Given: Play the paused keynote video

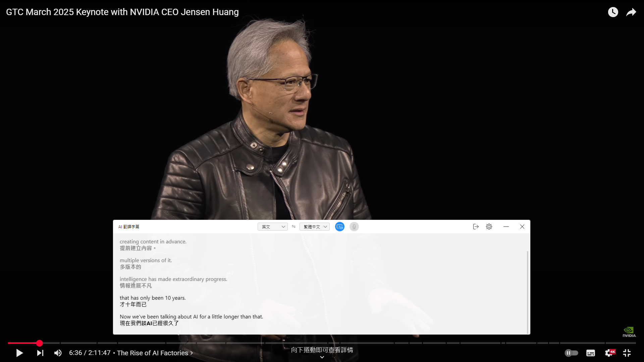Looking at the screenshot, I should pyautogui.click(x=19, y=353).
